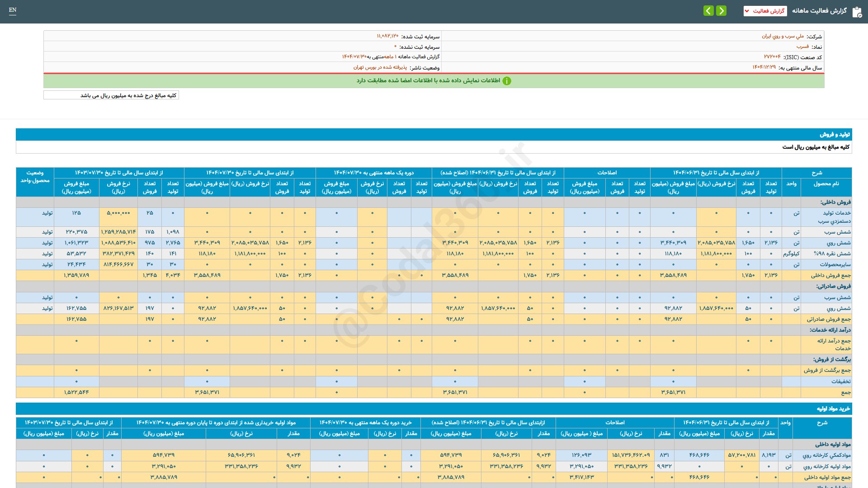The width and height of the screenshot is (868, 488).
Task: Click the symbol link فسرب
Action: (x=802, y=47)
